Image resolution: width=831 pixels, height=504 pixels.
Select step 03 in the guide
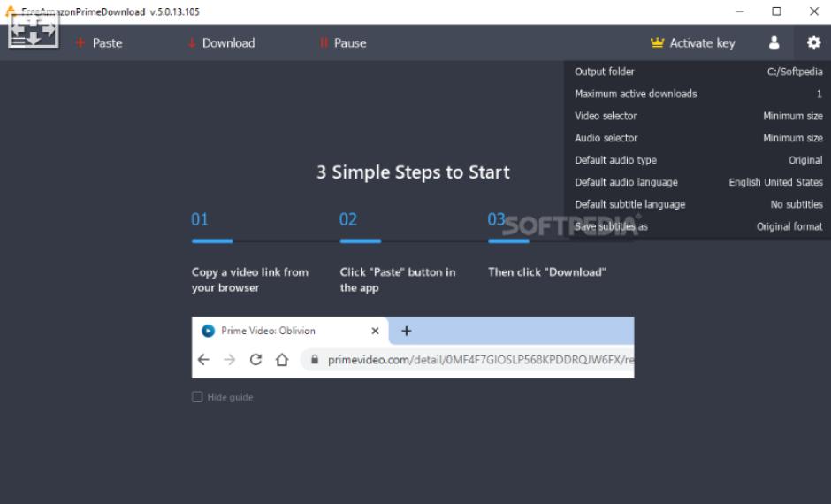497,219
